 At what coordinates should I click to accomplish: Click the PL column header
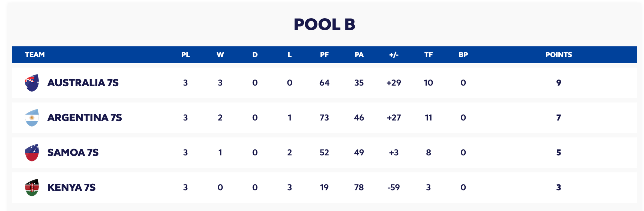185,55
